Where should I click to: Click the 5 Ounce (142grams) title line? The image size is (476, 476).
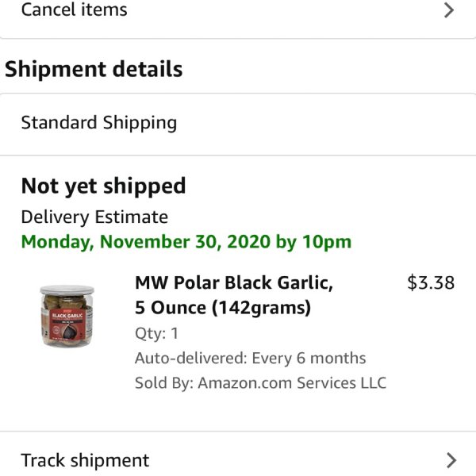coord(223,308)
